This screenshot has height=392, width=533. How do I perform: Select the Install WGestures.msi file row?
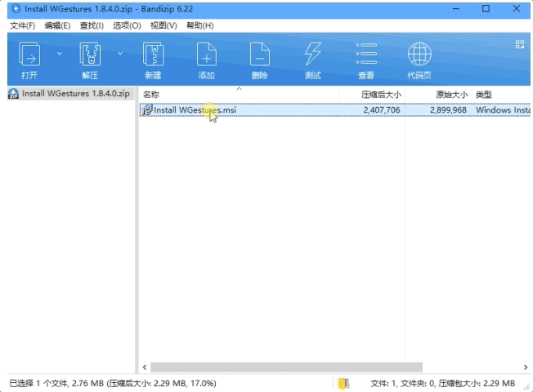tap(335, 109)
